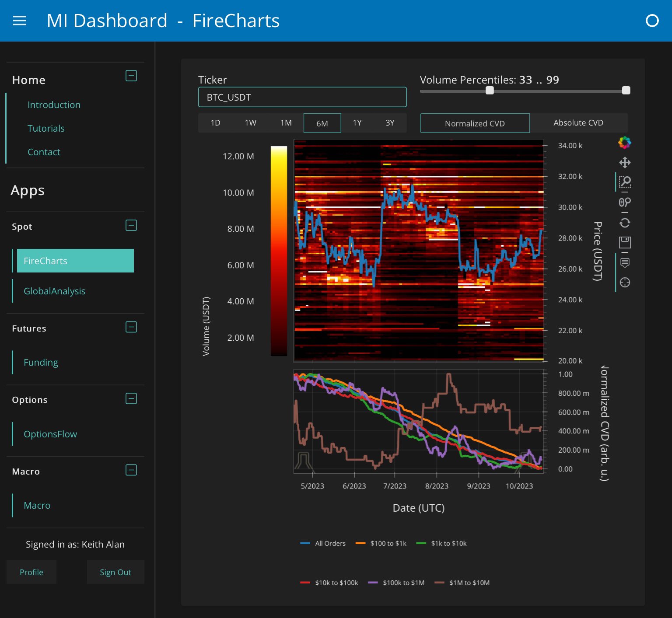Collapse the Spot apps section
The image size is (672, 618).
pos(131,225)
